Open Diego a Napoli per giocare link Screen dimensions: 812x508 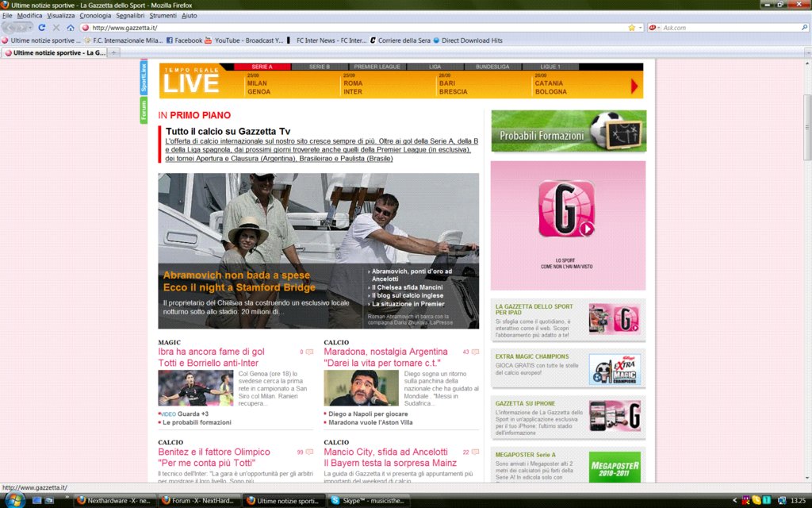pyautogui.click(x=368, y=414)
